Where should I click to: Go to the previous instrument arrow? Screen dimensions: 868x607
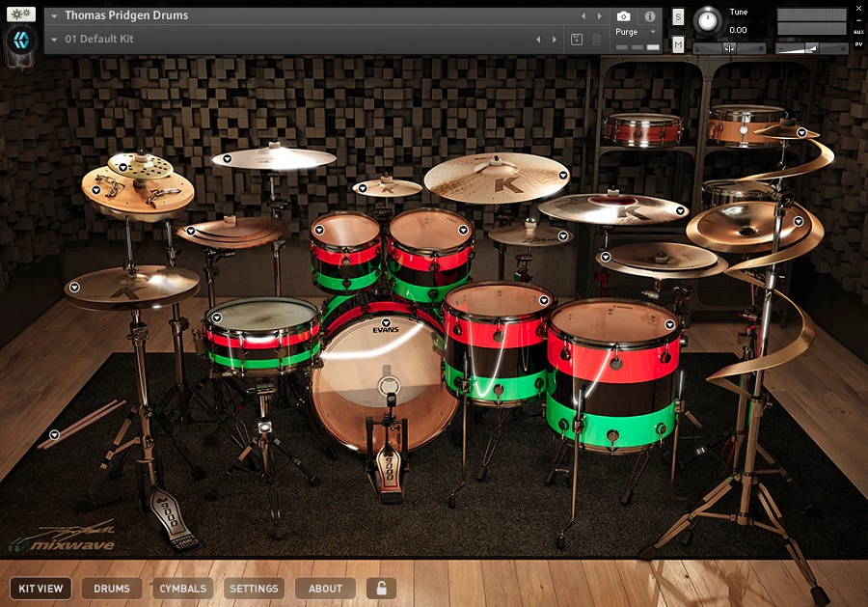583,16
